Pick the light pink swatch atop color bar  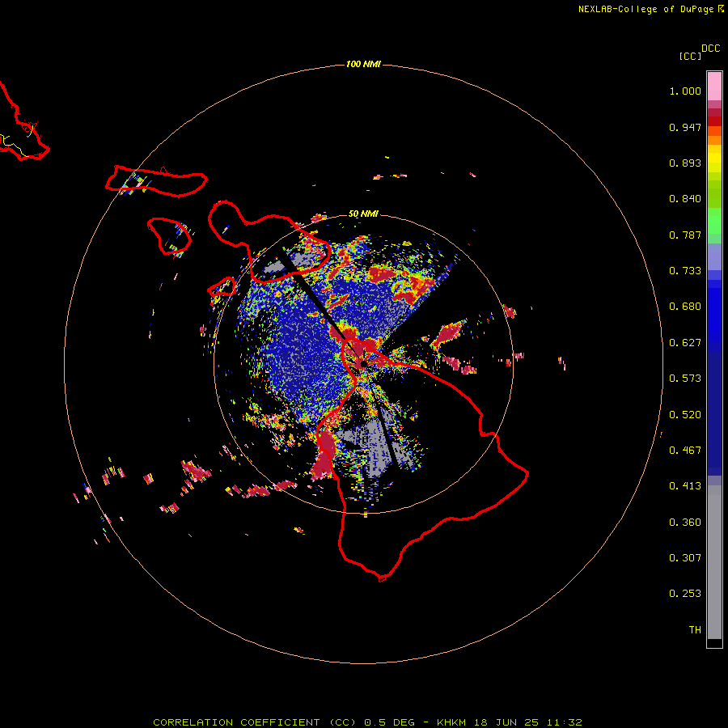pyautogui.click(x=714, y=87)
